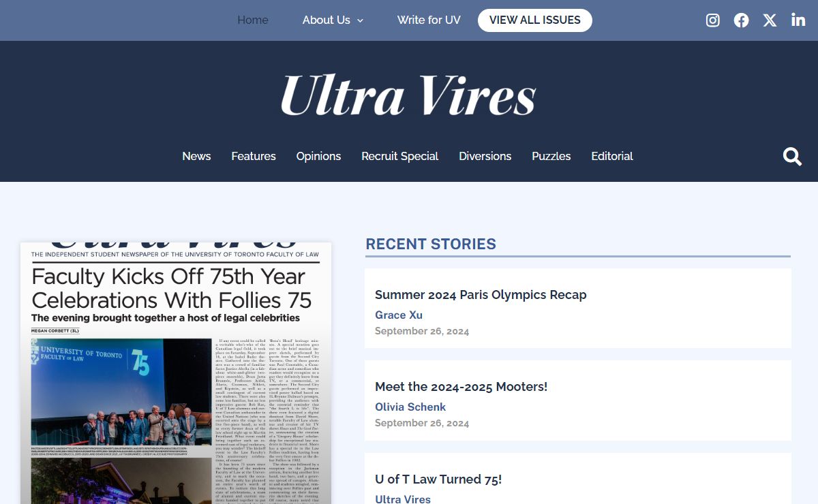Open the News section

pos(196,156)
